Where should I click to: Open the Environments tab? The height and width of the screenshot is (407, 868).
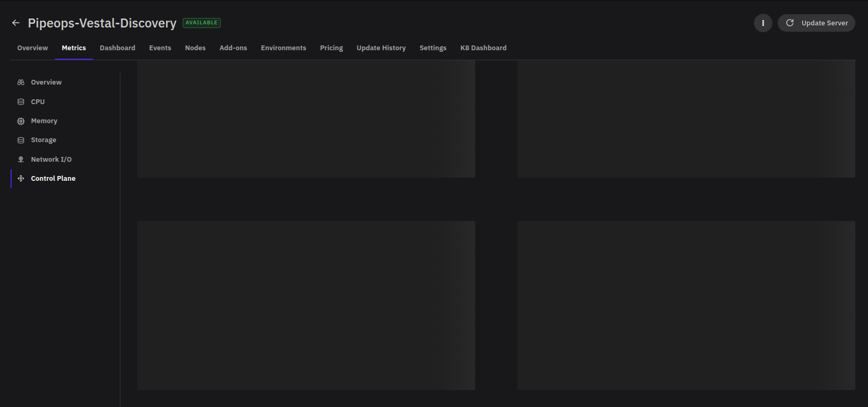284,48
